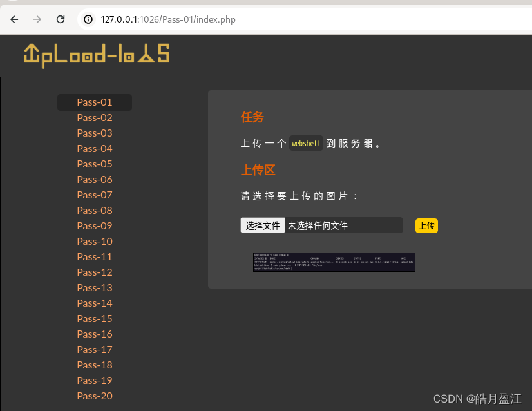This screenshot has height=411, width=532.
Task: Click the upload-labs logo
Action: click(97, 55)
